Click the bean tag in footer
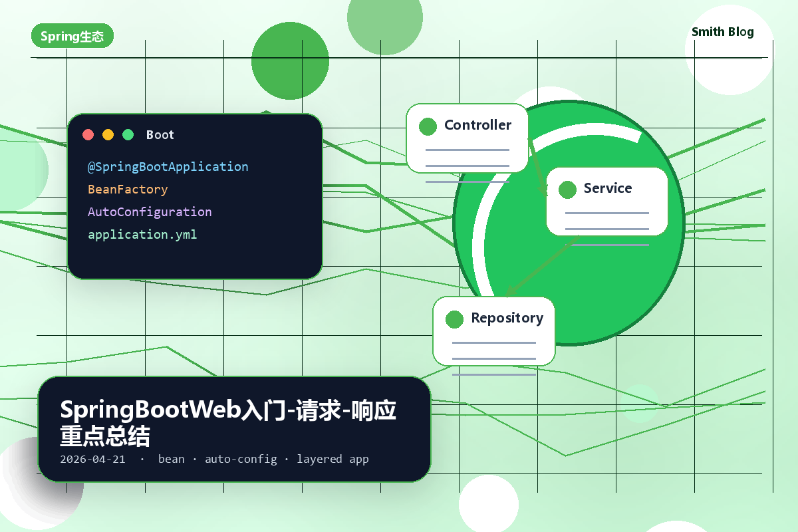This screenshot has height=532, width=798. coord(172,459)
